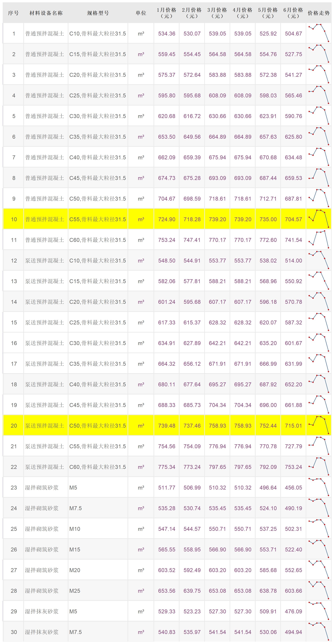Select the price 456.05 in row 23
Screen dimensions: 334x644
coord(293,487)
